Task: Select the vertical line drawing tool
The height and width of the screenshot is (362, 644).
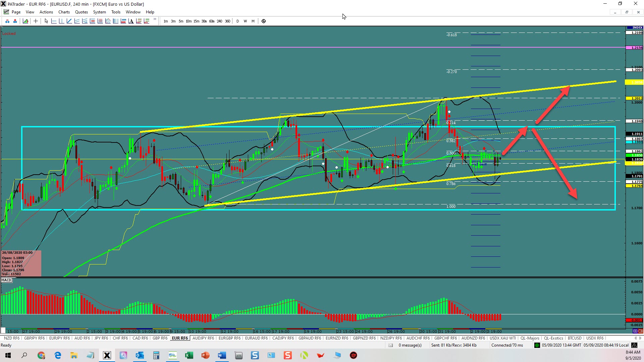Action: coord(61,21)
